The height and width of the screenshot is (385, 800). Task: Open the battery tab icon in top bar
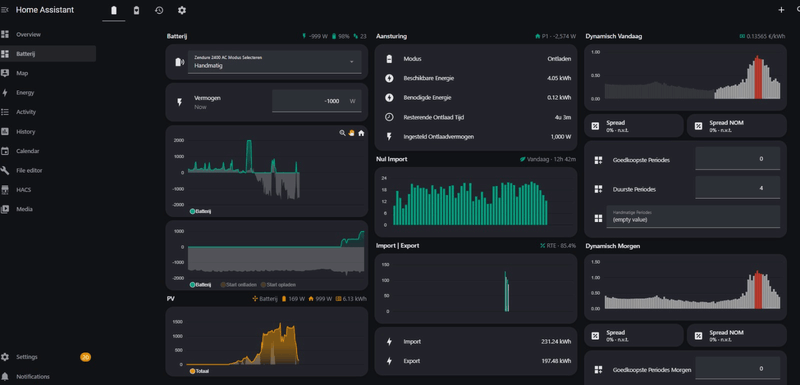tap(114, 10)
